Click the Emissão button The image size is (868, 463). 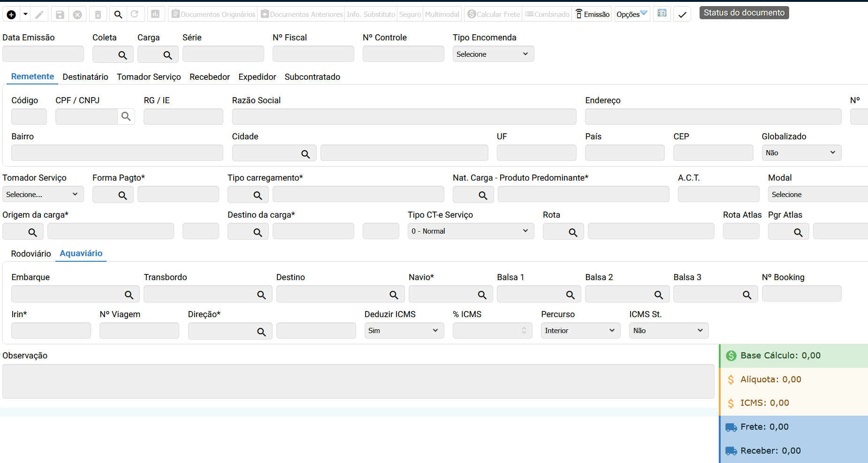coord(592,15)
